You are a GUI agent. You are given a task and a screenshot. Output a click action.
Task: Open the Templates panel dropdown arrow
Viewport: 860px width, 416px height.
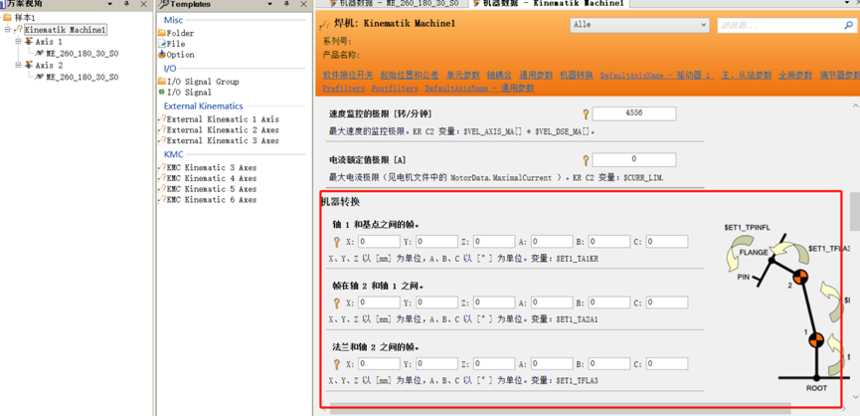[x=270, y=4]
